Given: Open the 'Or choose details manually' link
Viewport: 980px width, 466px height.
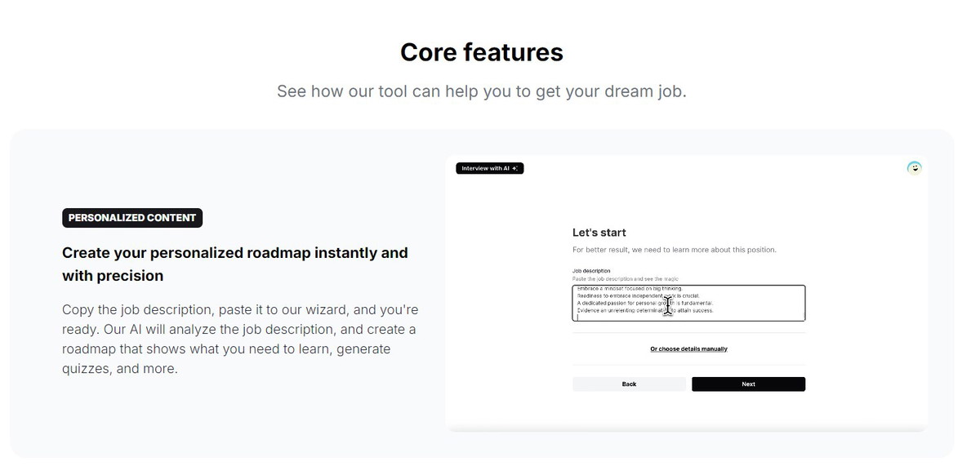Looking at the screenshot, I should [688, 349].
